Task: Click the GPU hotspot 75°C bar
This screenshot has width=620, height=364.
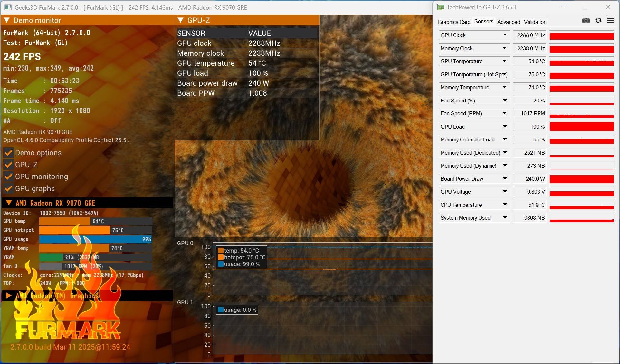Action: point(75,230)
